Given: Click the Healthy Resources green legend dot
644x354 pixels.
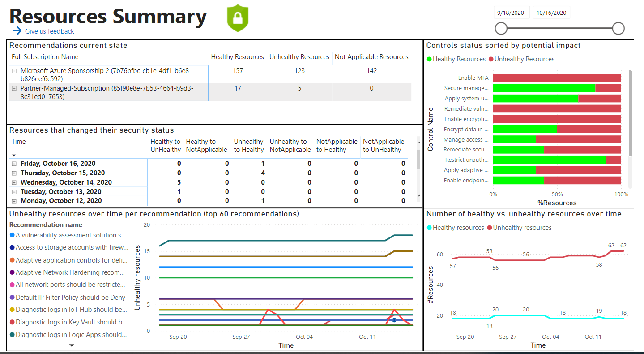Looking at the screenshot, I should (429, 59).
